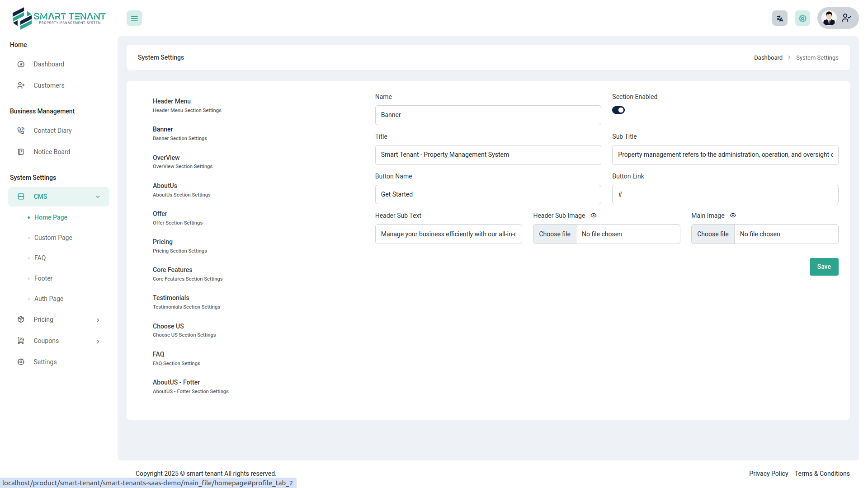This screenshot has height=488, width=868.
Task: Select the Customers sidebar icon
Action: pyautogui.click(x=21, y=85)
